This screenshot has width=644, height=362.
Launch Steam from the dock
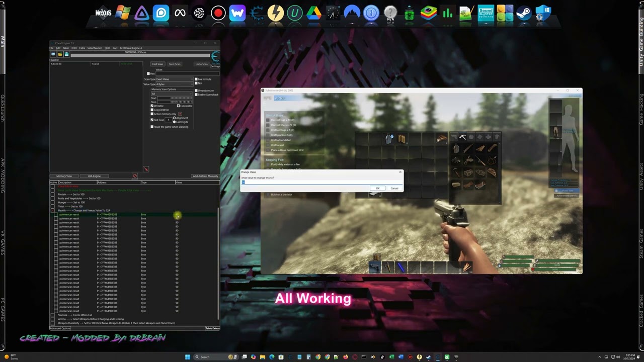[x=524, y=13]
